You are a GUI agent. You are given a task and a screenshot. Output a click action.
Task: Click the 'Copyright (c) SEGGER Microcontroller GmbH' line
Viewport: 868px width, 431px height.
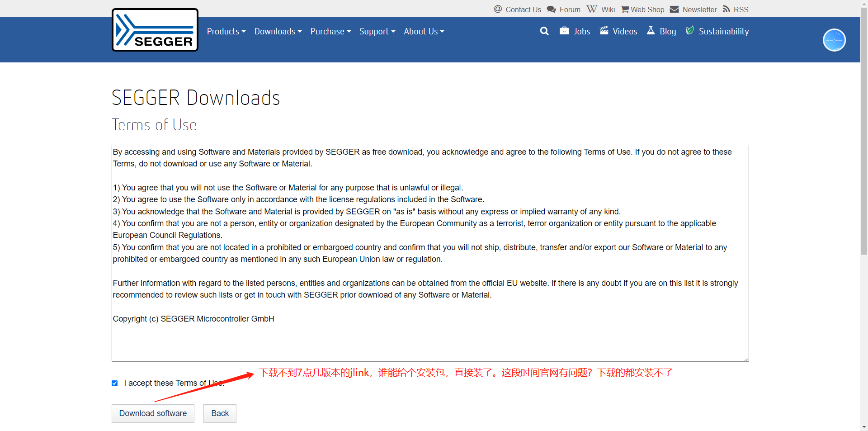coord(193,319)
